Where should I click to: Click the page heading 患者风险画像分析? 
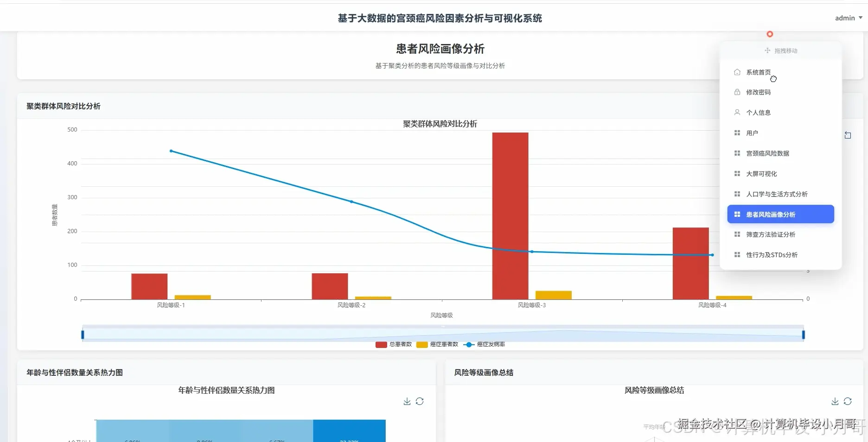pos(440,49)
